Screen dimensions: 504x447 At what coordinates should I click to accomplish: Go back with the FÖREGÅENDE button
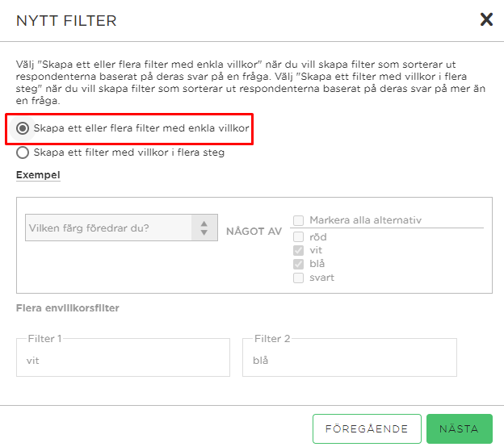coord(367,428)
